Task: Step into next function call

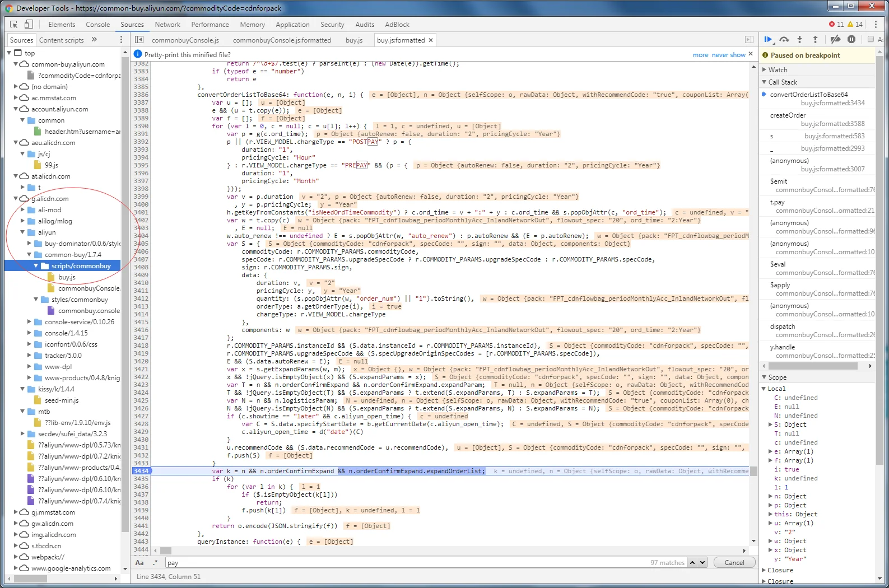Action: (x=799, y=39)
